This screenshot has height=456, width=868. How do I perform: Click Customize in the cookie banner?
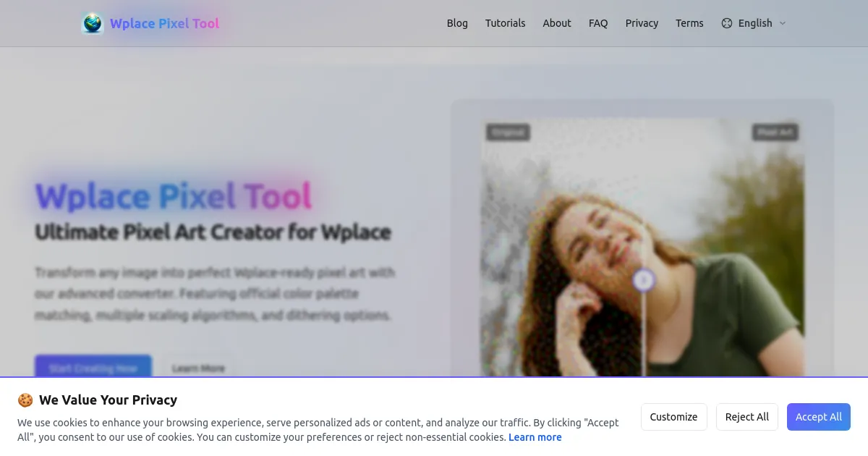(673, 417)
